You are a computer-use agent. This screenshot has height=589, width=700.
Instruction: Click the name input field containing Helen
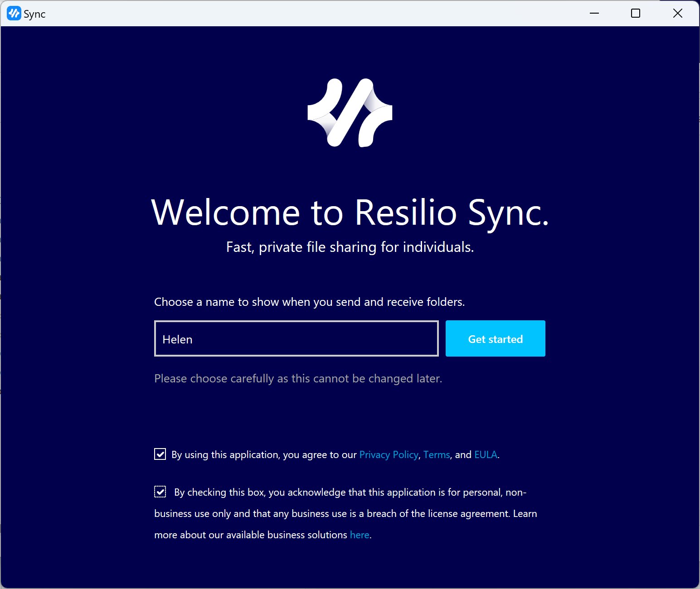pos(297,338)
